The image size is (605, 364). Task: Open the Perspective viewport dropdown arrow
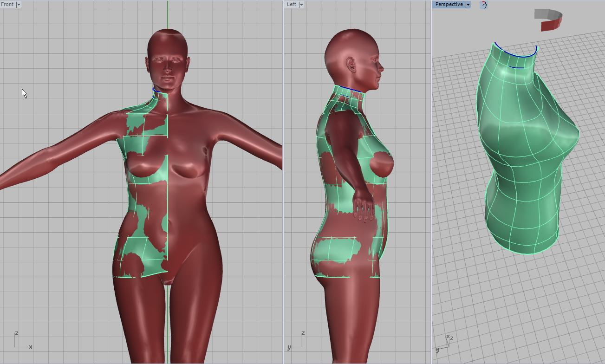pyautogui.click(x=468, y=4)
